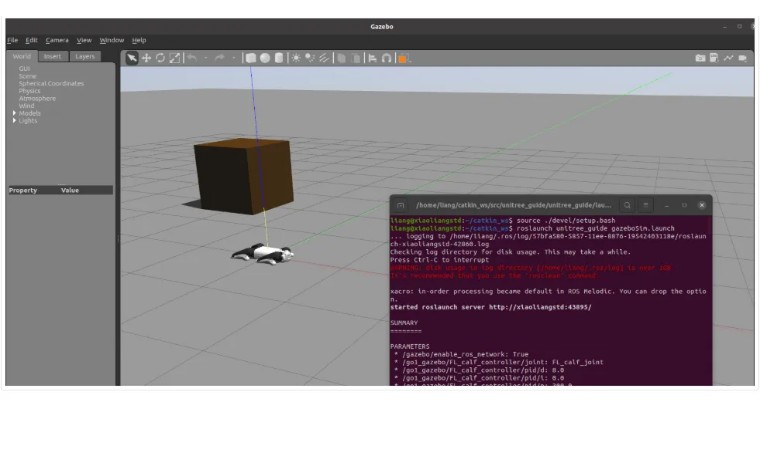
Task: Select Physics in the World tree
Action: [30, 91]
